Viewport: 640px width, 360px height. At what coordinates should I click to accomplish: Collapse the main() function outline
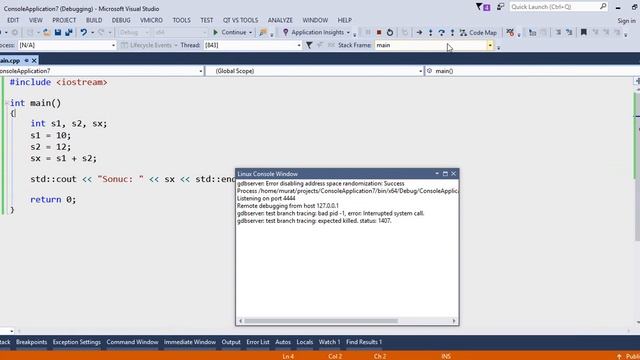[7, 103]
